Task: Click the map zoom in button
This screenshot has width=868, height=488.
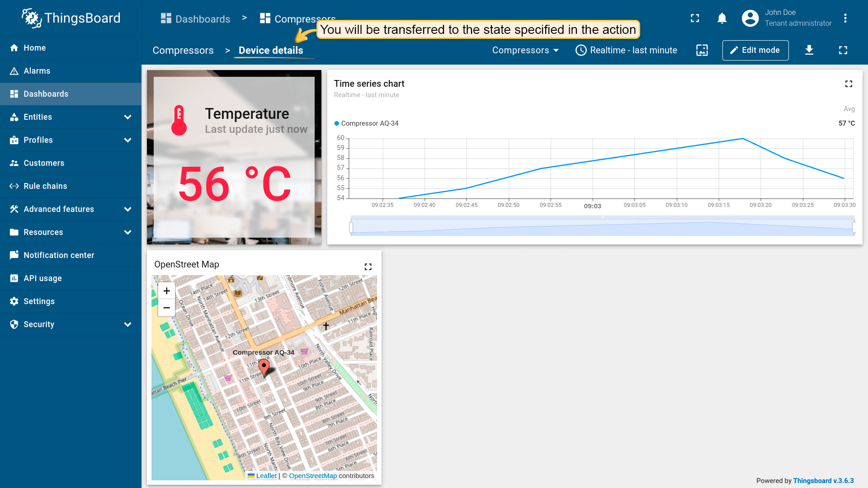Action: (166, 291)
